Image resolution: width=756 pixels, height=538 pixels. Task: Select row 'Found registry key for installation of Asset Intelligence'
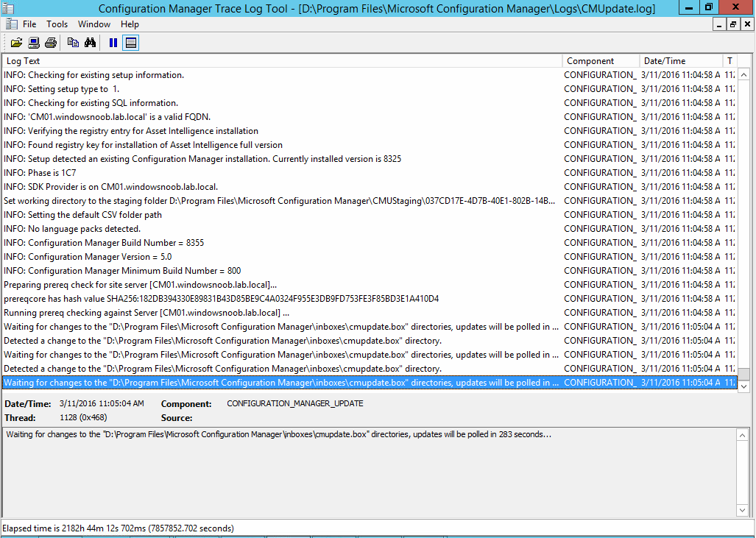pyautogui.click(x=370, y=145)
